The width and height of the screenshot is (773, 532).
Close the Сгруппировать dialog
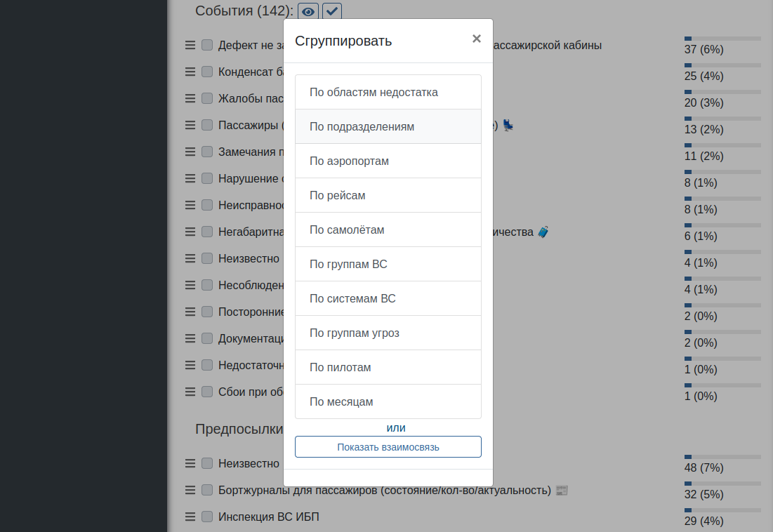click(x=477, y=39)
